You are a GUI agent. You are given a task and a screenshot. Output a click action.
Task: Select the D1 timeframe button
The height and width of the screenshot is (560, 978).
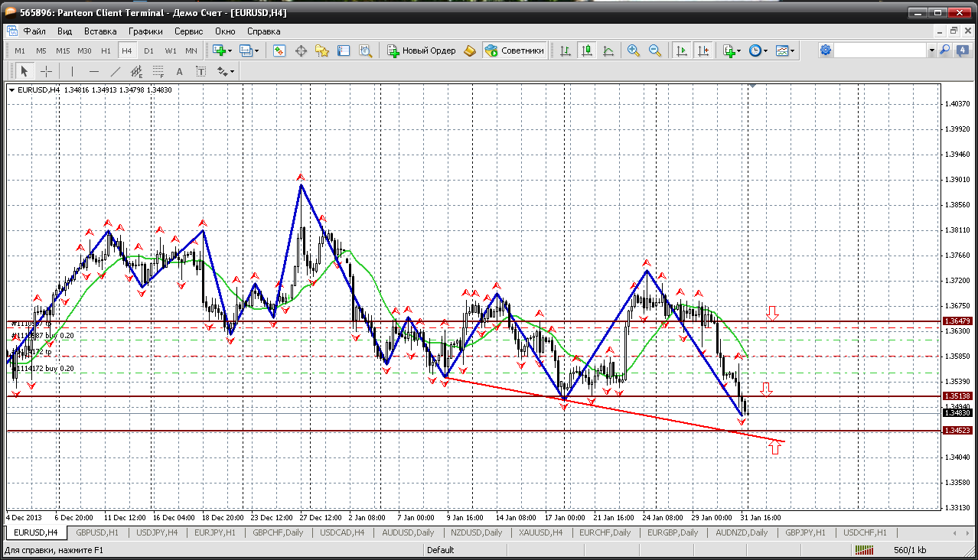tap(148, 50)
